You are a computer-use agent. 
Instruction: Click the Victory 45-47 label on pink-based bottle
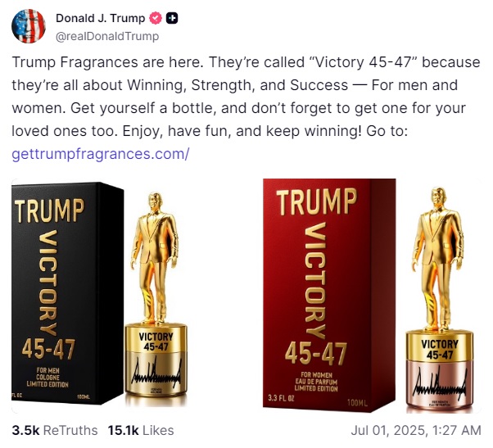click(x=439, y=350)
